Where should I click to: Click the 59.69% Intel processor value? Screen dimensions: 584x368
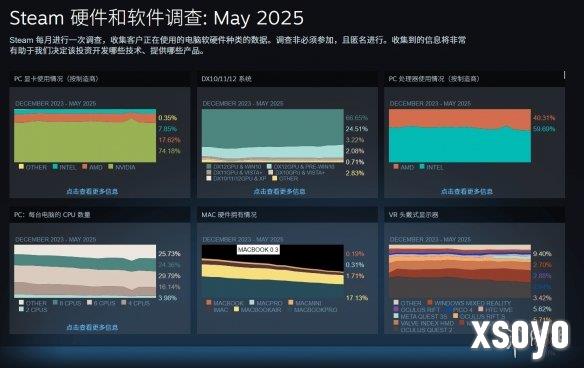tap(544, 129)
